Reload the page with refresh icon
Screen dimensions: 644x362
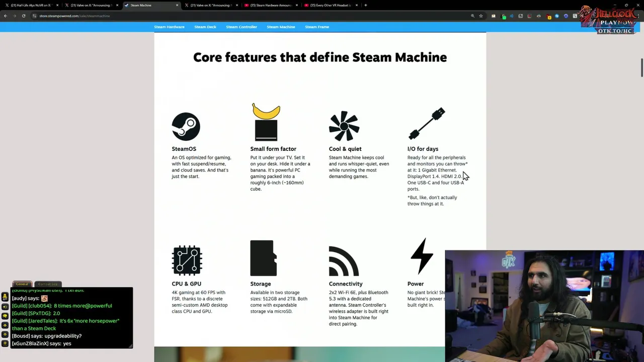[x=24, y=16]
